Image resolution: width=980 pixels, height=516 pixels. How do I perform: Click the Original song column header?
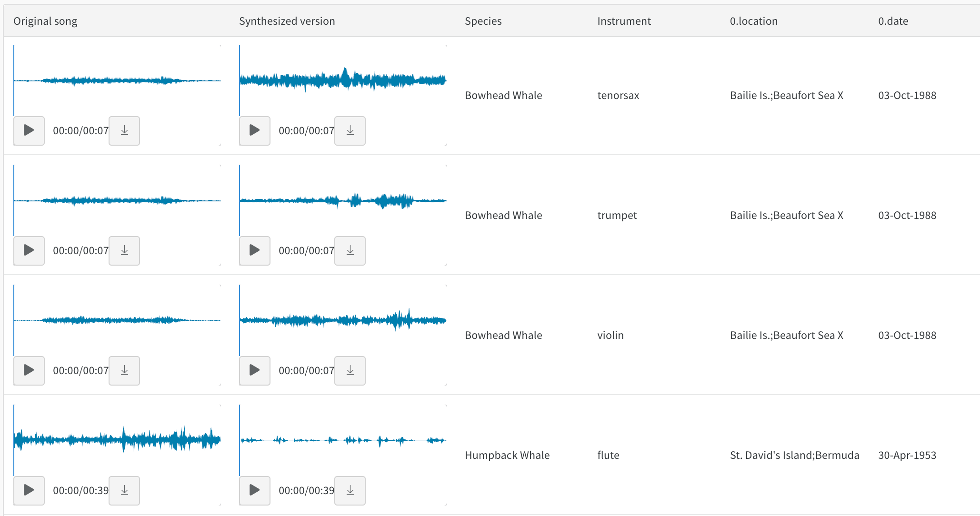click(x=45, y=21)
